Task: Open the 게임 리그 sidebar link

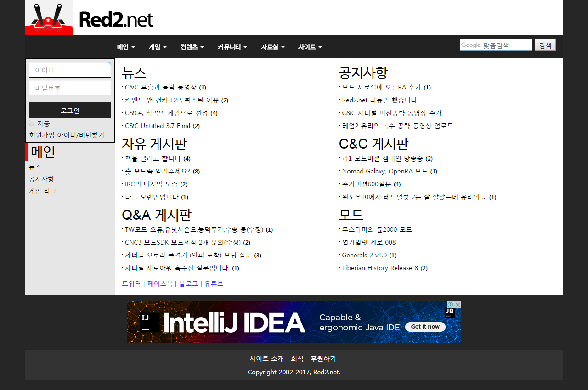Action: [x=42, y=191]
